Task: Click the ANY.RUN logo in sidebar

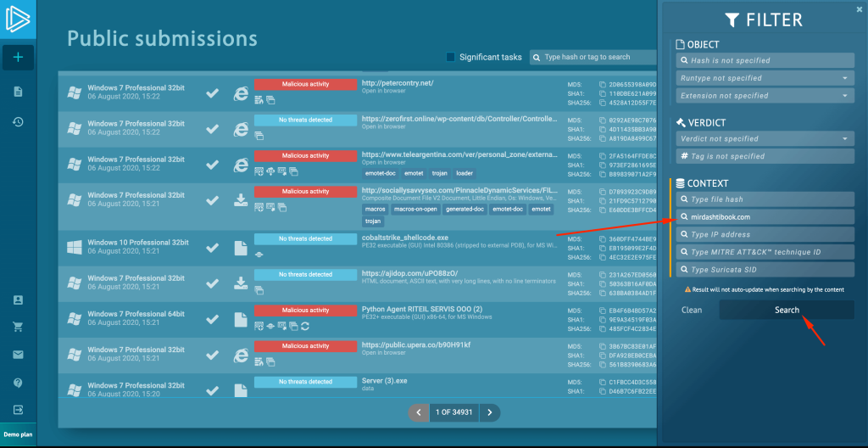Action: pyautogui.click(x=18, y=18)
